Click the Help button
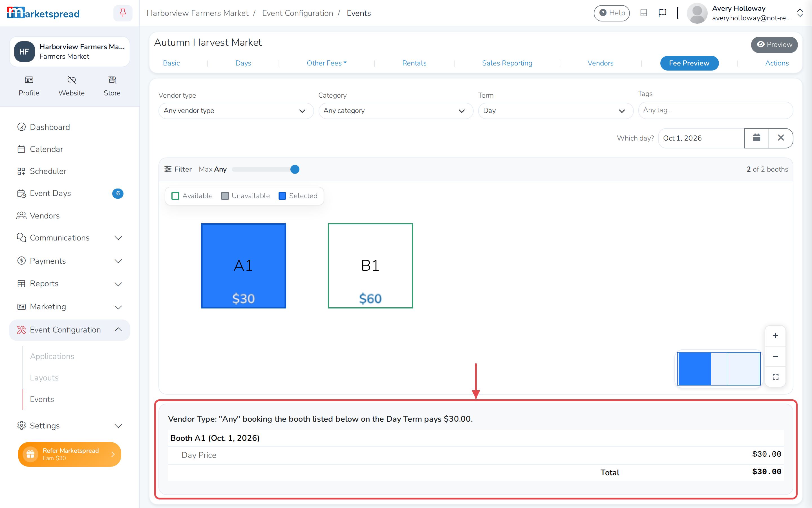 pyautogui.click(x=612, y=13)
